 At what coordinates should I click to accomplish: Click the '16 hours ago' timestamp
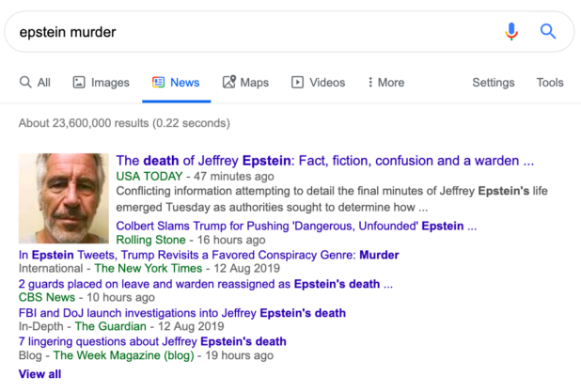(x=231, y=240)
